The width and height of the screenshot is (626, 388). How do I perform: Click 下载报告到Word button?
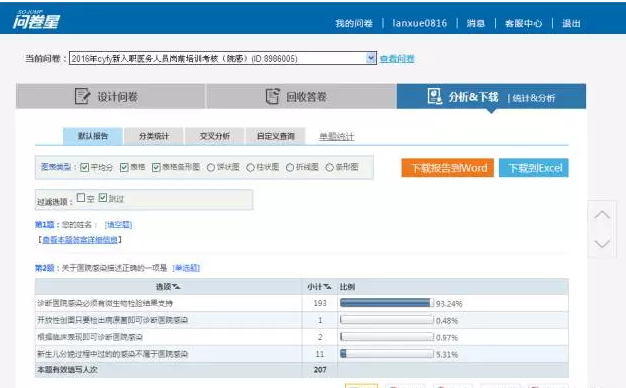448,168
